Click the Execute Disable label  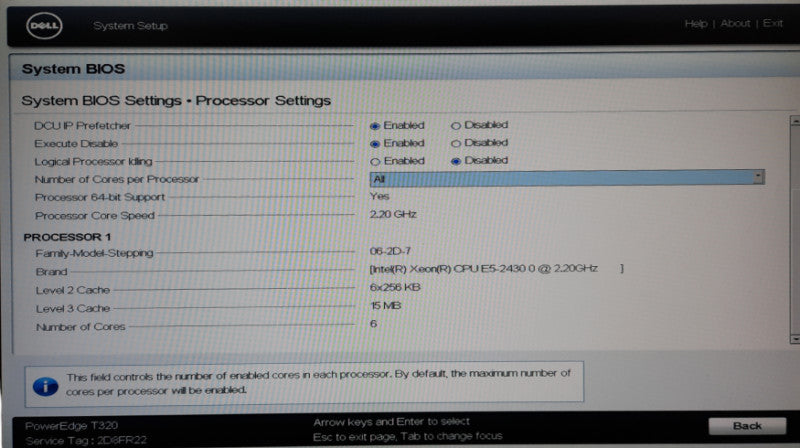coord(76,143)
